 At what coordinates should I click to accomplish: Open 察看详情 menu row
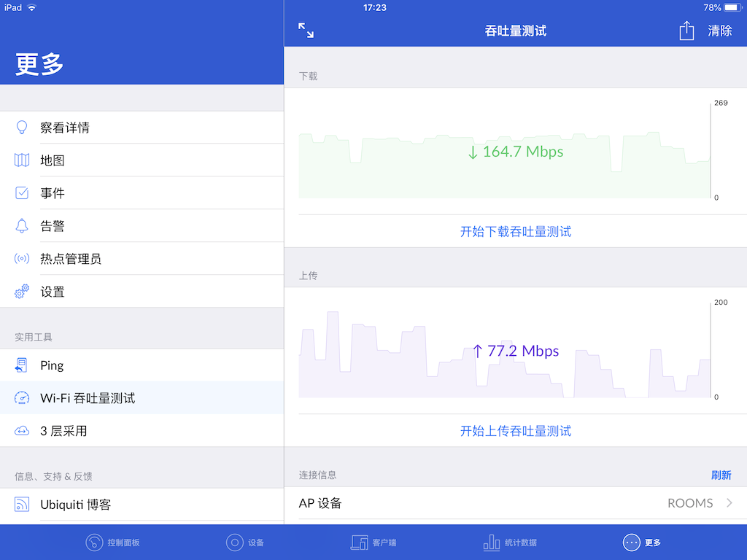pos(142,127)
